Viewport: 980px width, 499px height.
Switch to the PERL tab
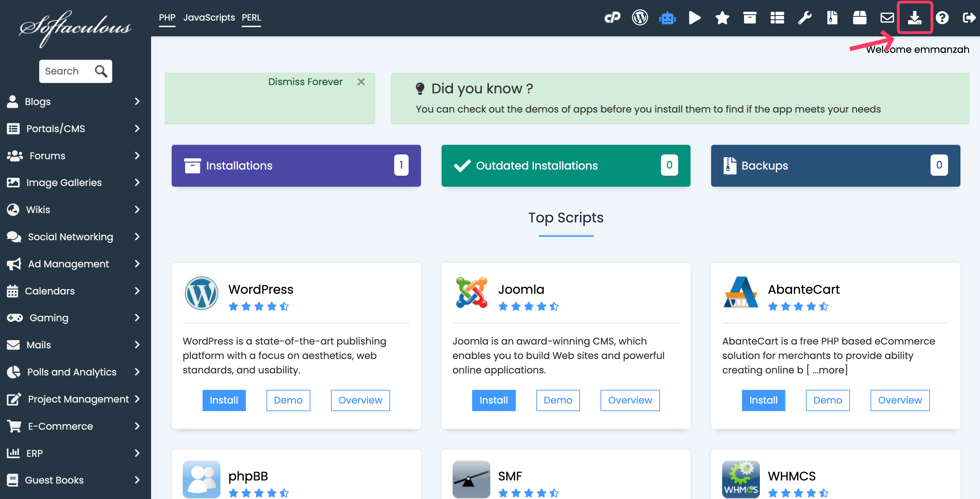(251, 18)
